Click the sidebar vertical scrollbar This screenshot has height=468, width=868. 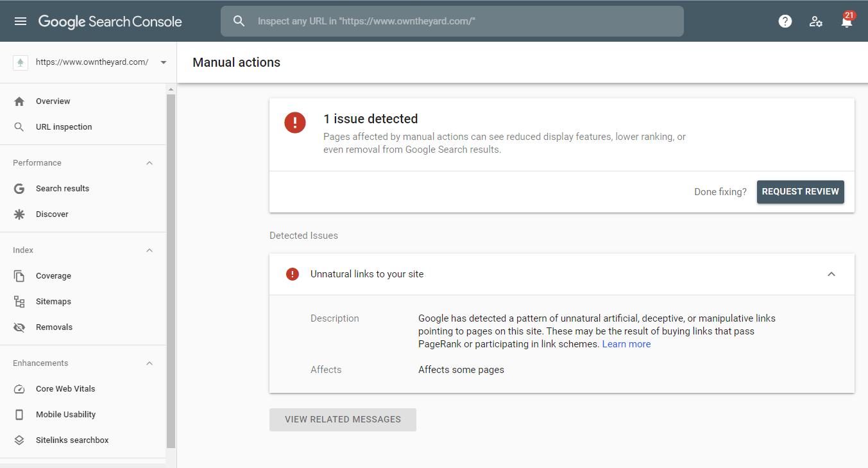point(171,270)
